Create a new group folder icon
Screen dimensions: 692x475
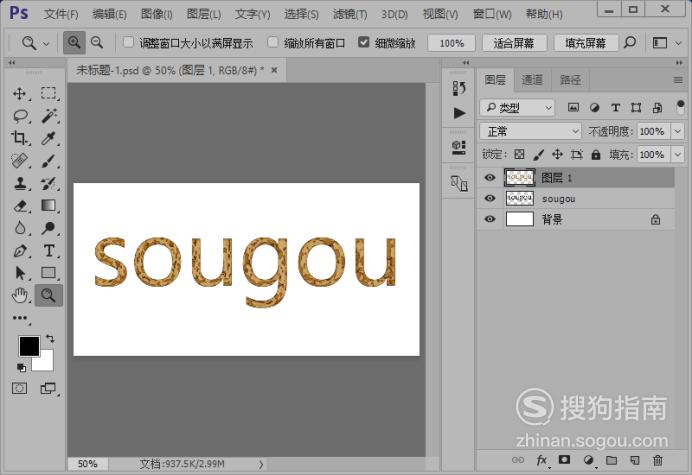coord(611,460)
